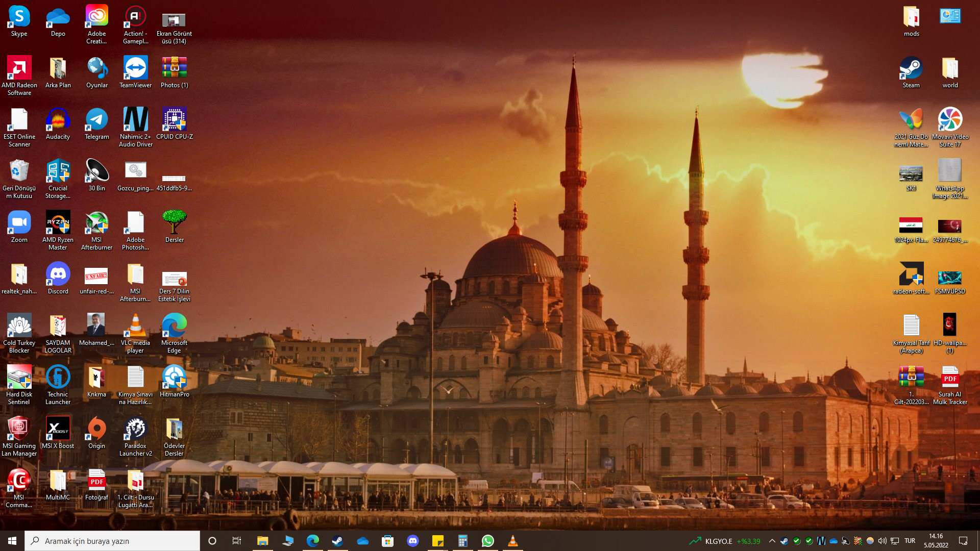Open the Discord desktop shortcut
Screen dimensions: 980x551
[58, 279]
